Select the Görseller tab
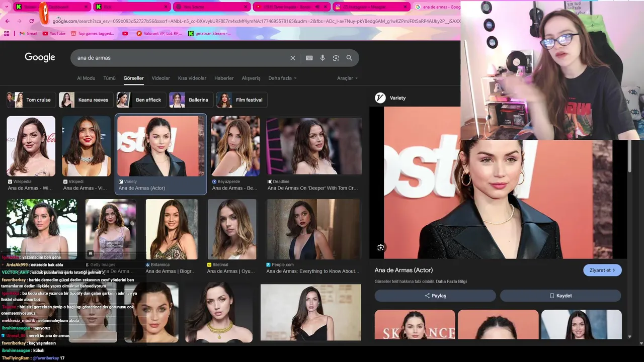 (x=133, y=78)
